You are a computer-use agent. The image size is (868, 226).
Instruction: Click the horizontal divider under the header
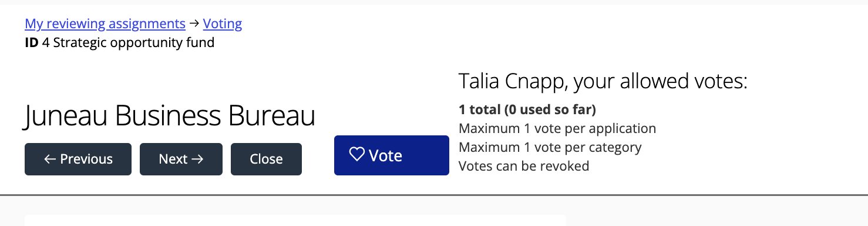point(434,194)
